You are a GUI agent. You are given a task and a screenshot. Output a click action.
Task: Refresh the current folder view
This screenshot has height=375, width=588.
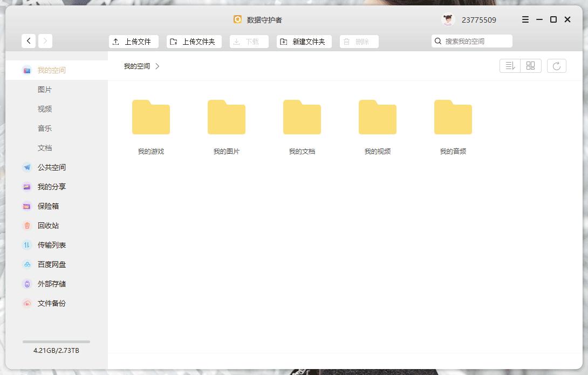(x=557, y=65)
